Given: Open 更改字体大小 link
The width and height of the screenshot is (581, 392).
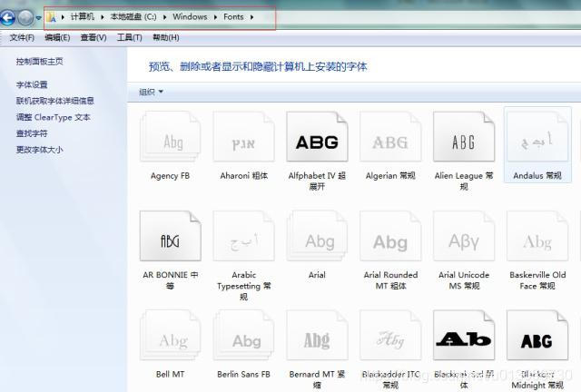Looking at the screenshot, I should tap(40, 150).
